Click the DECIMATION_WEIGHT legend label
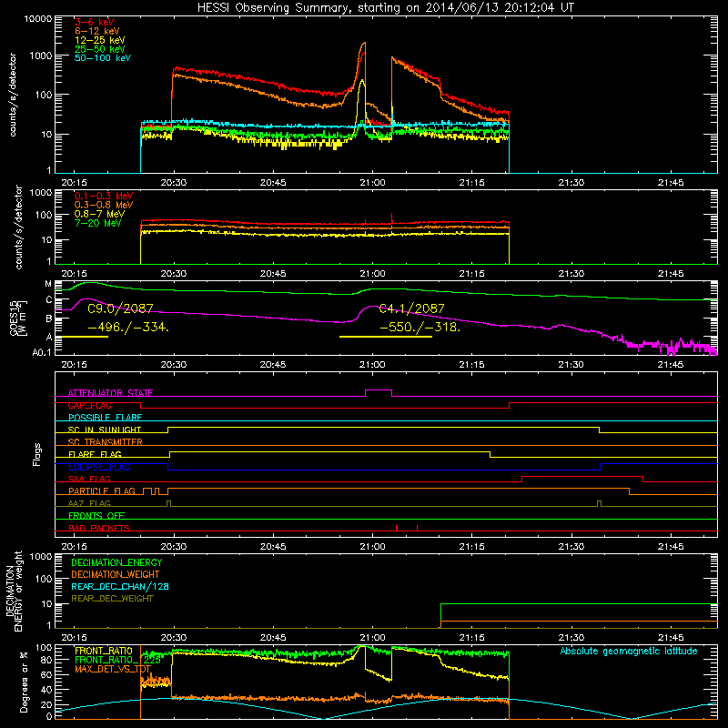This screenshot has width=728, height=728. point(116,574)
